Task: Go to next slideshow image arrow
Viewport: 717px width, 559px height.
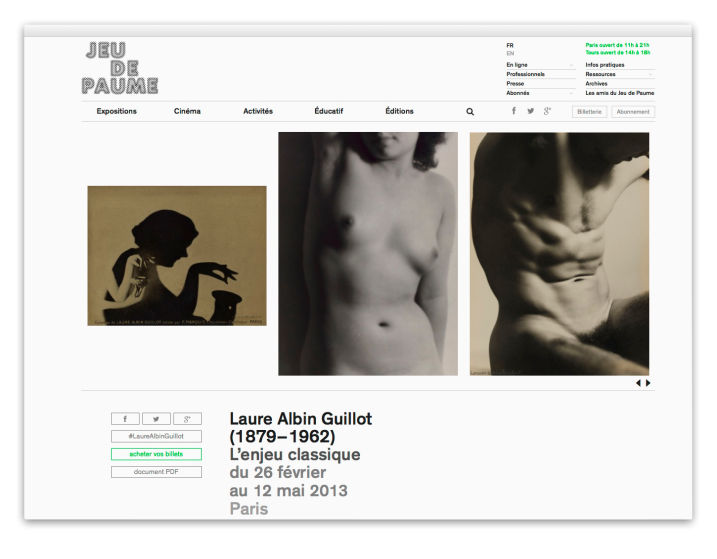Action: 648,383
